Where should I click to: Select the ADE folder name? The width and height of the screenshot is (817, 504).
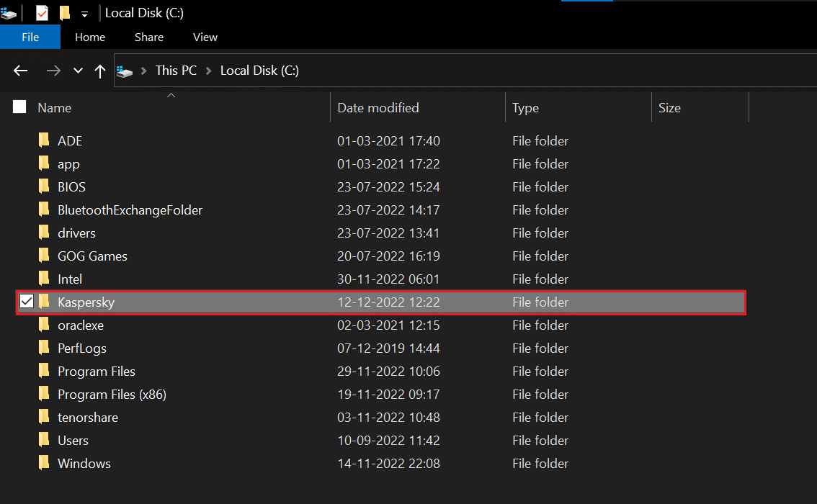point(70,141)
